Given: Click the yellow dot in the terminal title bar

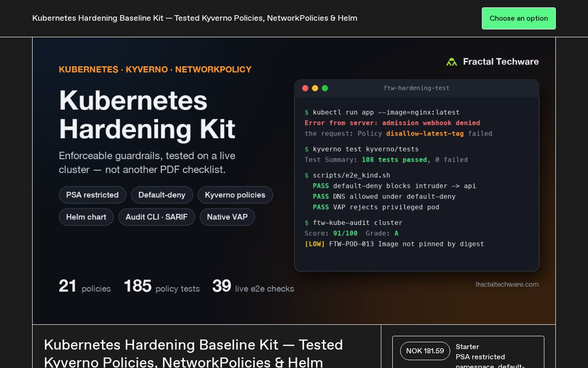Looking at the screenshot, I should click(315, 88).
